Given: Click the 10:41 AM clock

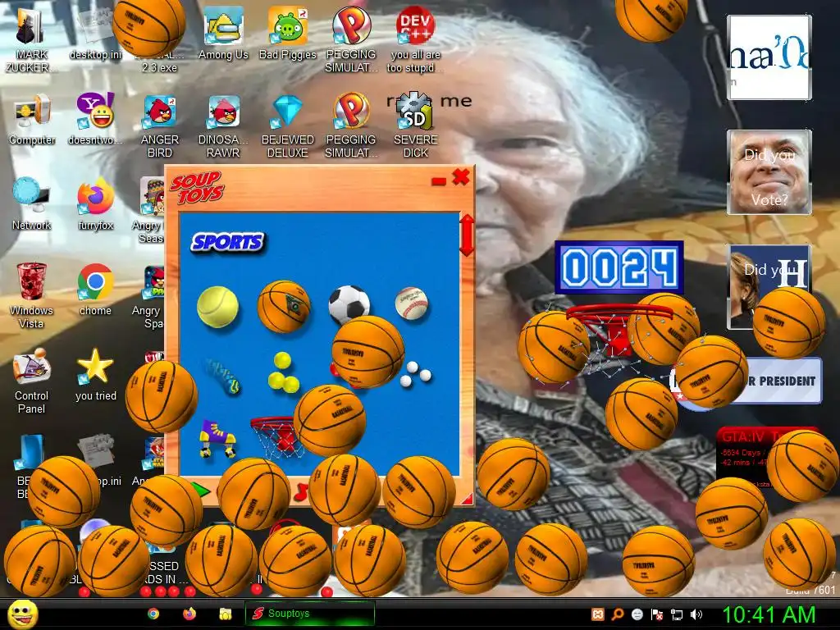Looking at the screenshot, I should pyautogui.click(x=769, y=614).
